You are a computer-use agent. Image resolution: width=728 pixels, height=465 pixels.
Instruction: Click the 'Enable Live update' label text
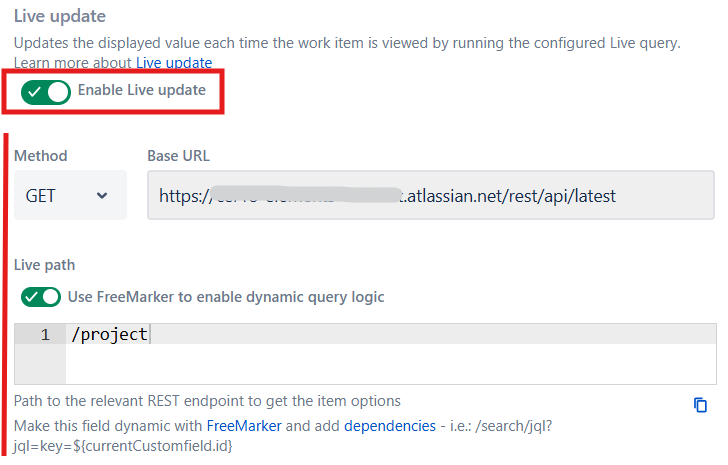pos(141,91)
